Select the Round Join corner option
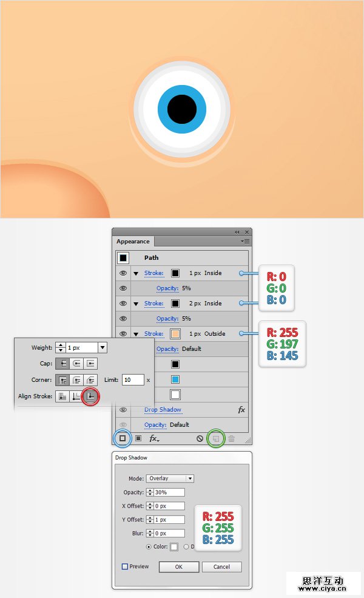Viewport: 364px width, 598px height. (x=76, y=380)
